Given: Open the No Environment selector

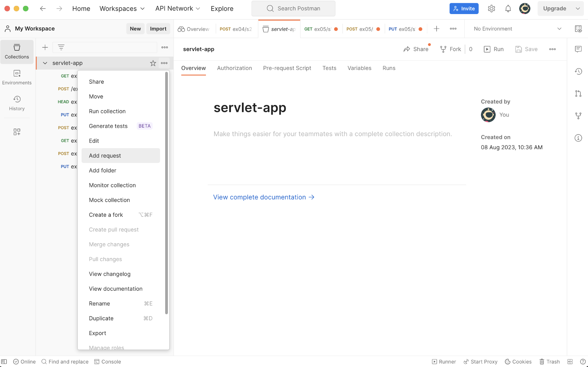Looking at the screenshot, I should pos(517,29).
